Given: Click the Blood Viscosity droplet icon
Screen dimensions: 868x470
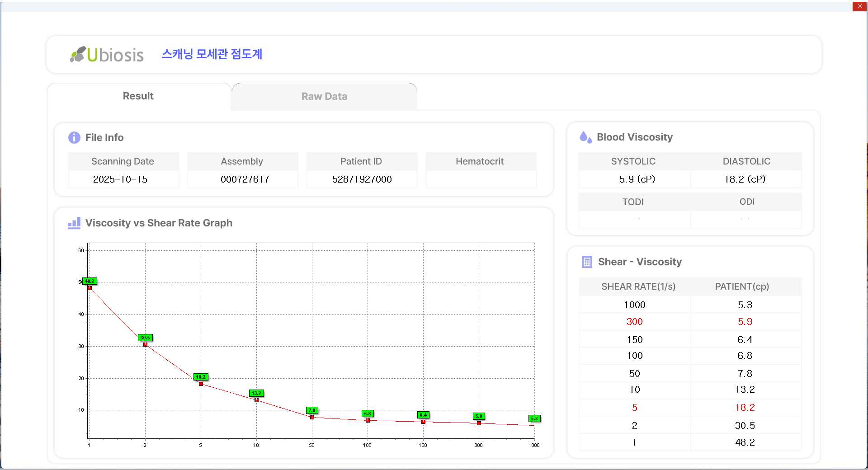Looking at the screenshot, I should click(585, 137).
